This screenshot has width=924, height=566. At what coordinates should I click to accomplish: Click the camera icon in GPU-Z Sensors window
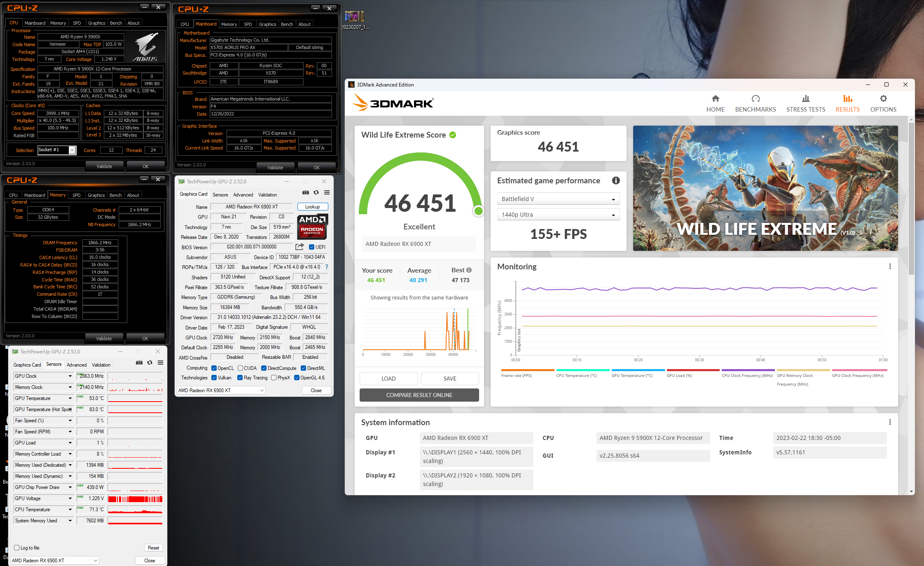[139, 363]
